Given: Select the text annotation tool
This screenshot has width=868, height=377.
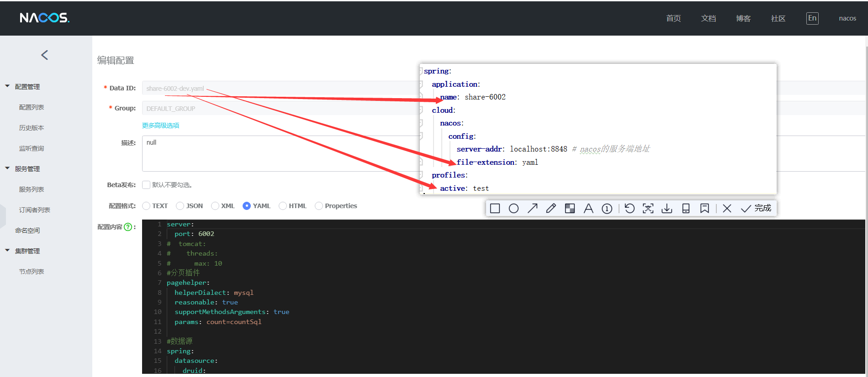Looking at the screenshot, I should pyautogui.click(x=588, y=209).
